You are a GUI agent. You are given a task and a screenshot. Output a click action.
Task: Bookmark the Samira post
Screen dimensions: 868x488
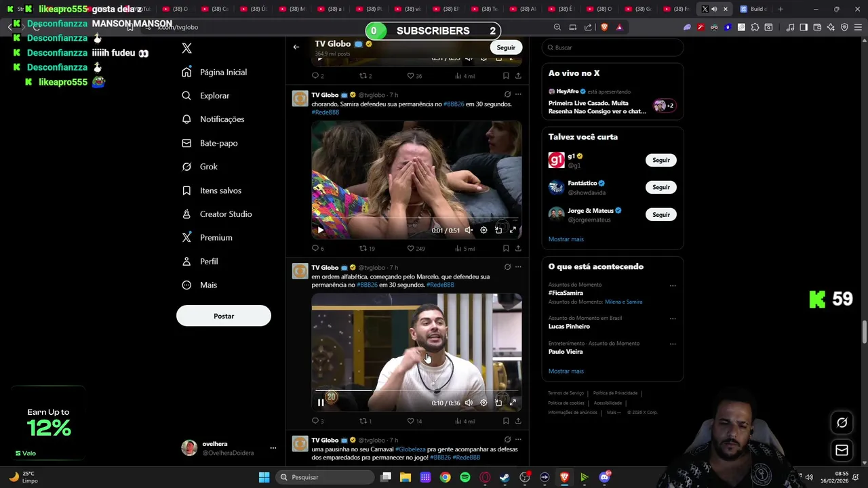tap(506, 249)
